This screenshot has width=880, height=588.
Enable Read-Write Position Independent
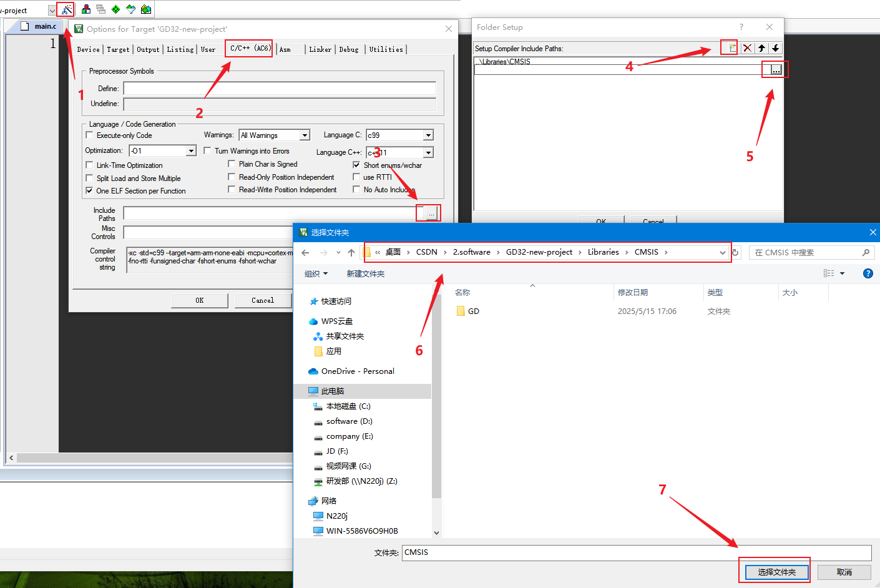point(232,189)
